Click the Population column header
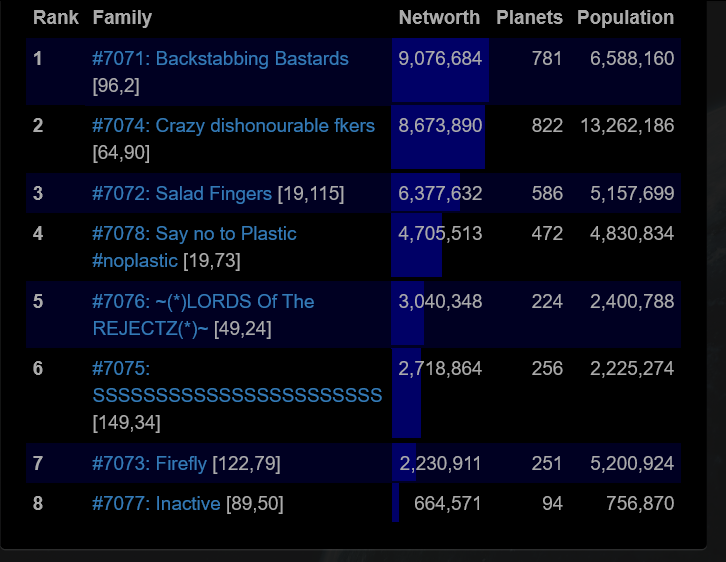726x562 pixels. [x=625, y=18]
